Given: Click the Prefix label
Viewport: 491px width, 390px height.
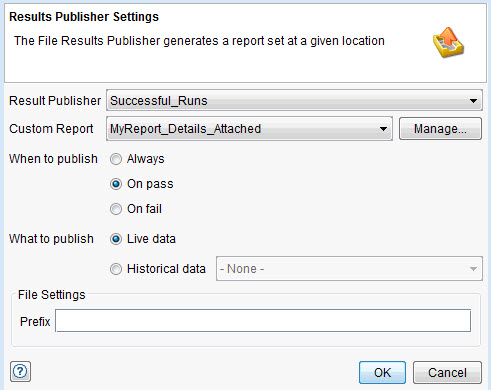Looking at the screenshot, I should click(35, 322).
